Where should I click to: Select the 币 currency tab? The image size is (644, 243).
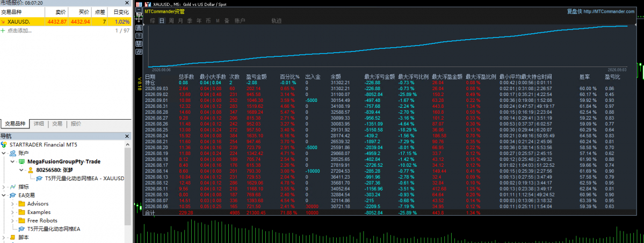pos(208,20)
